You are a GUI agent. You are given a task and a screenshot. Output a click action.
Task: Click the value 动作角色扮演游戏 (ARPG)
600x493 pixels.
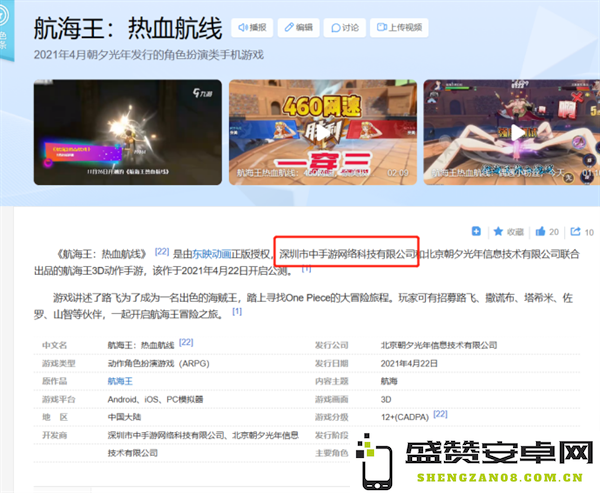[x=158, y=363]
